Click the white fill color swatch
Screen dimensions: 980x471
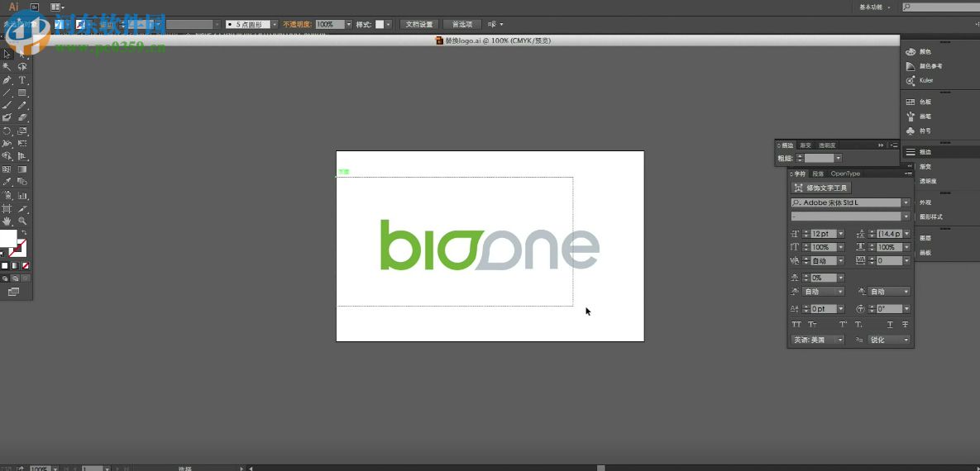click(x=7, y=240)
